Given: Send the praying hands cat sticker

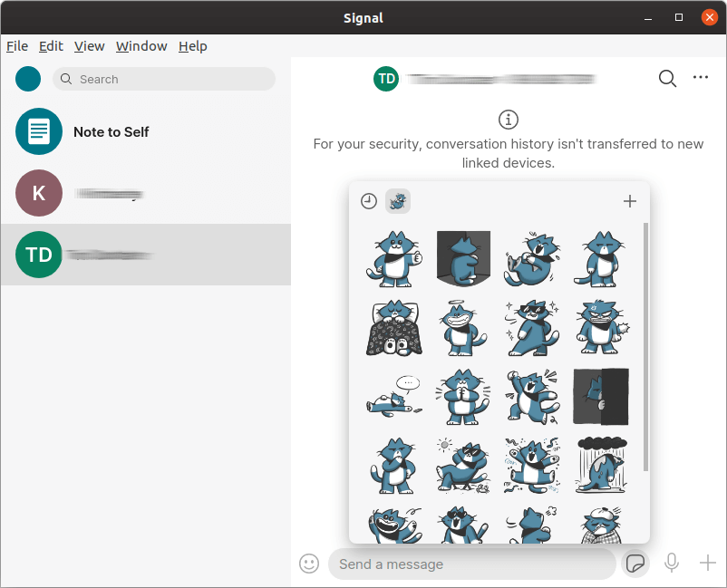Looking at the screenshot, I should pyautogui.click(x=463, y=397).
